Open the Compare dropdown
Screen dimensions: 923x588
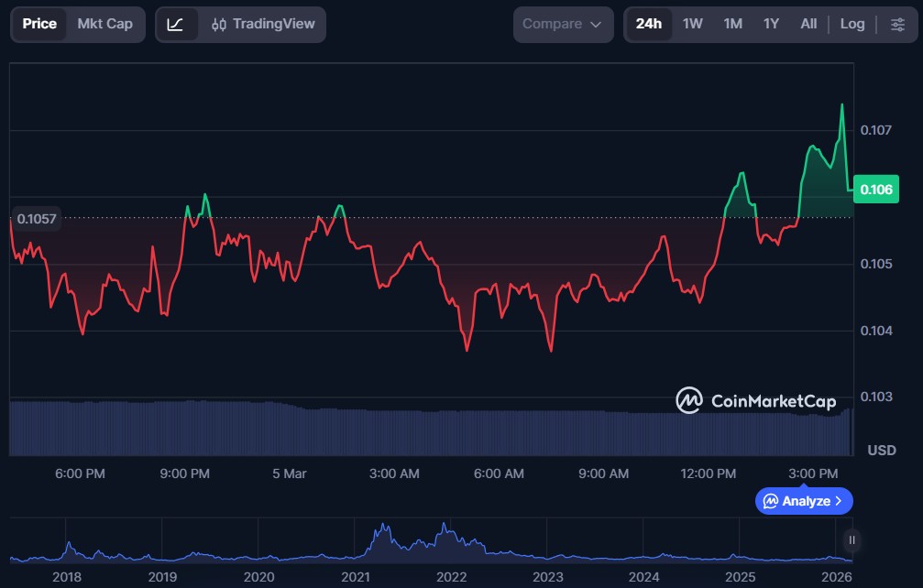562,25
